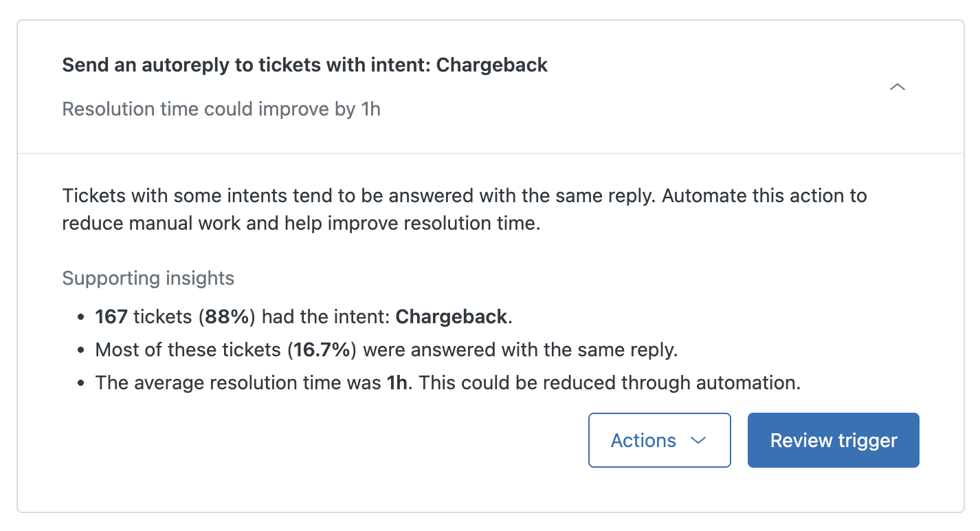
Task: Open the Actions dropdown menu
Action: point(660,440)
